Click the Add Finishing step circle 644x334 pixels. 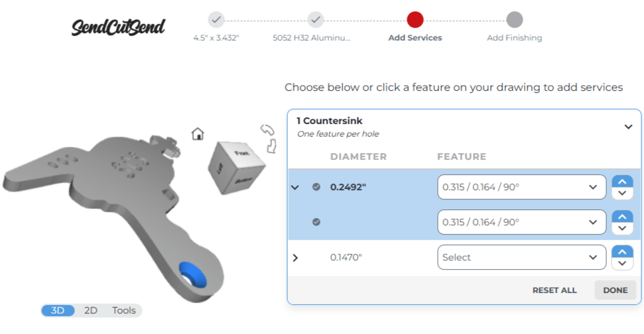coord(514,19)
